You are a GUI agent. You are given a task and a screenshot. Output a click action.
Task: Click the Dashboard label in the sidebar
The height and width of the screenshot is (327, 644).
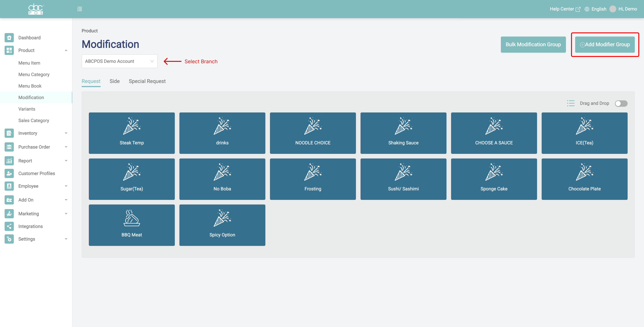click(x=29, y=38)
